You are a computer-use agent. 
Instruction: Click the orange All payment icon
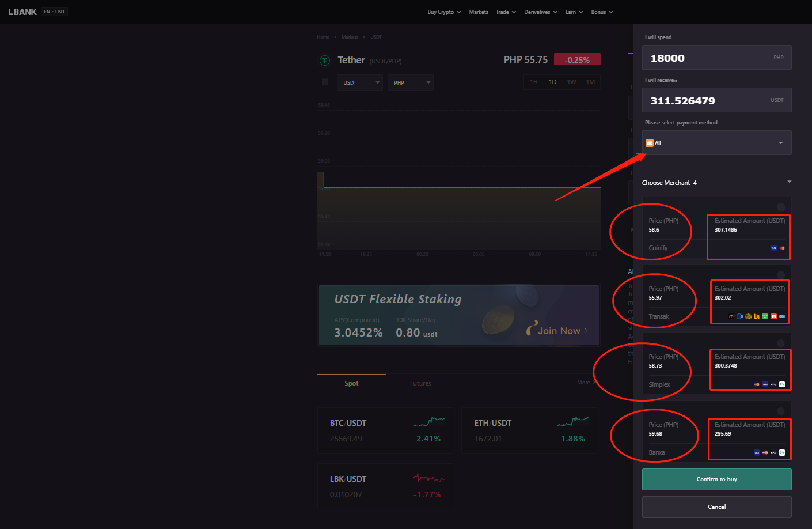click(650, 143)
